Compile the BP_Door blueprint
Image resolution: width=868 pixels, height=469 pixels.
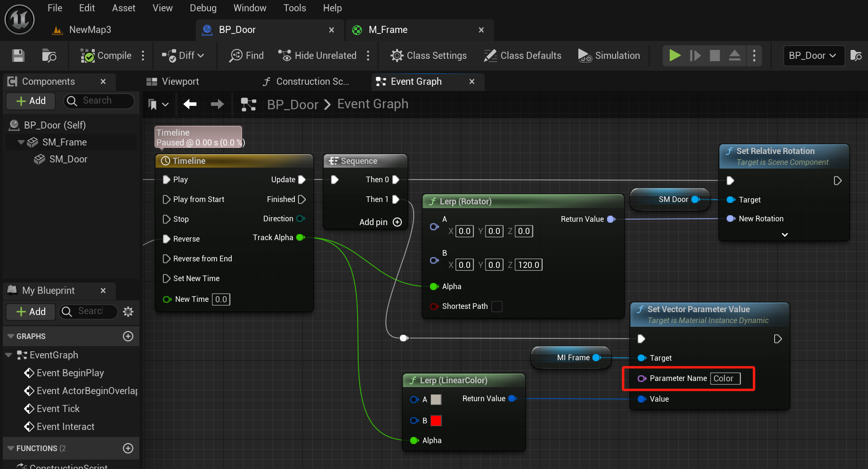(106, 56)
